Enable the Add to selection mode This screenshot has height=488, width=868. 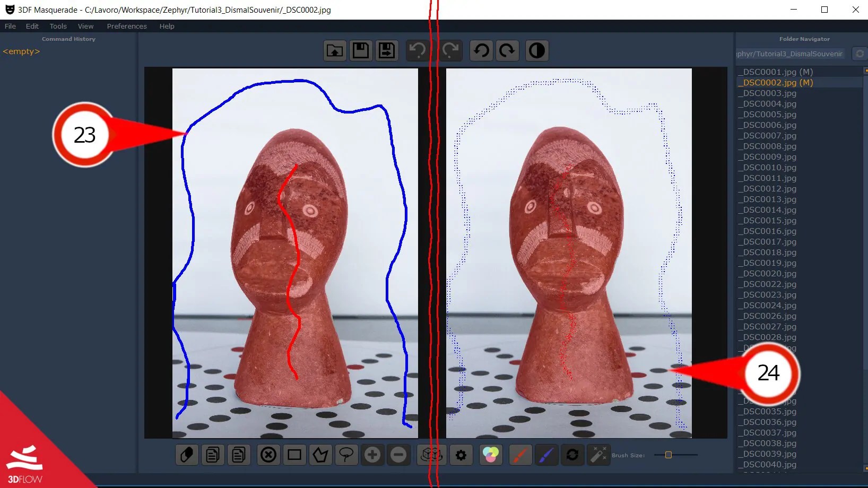coord(372,455)
